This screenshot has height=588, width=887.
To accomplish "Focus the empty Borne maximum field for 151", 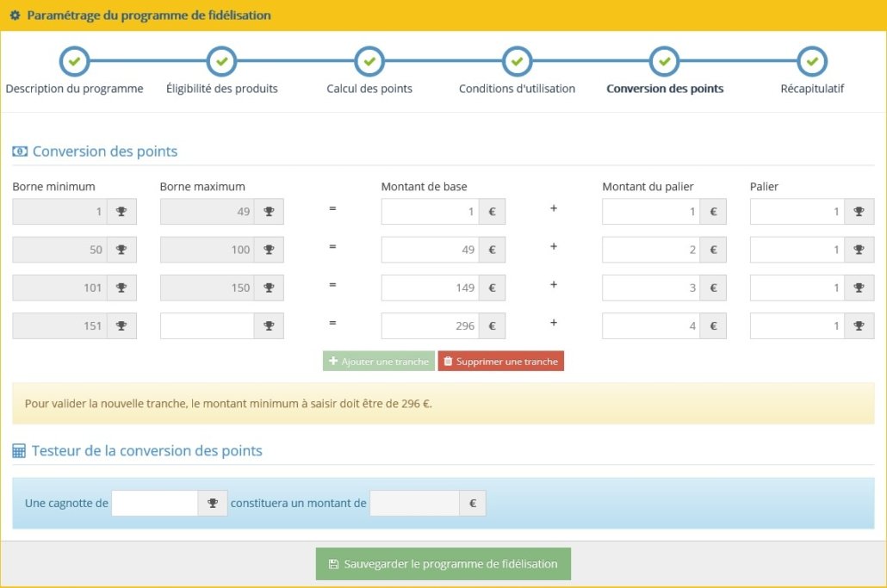I will (207, 325).
